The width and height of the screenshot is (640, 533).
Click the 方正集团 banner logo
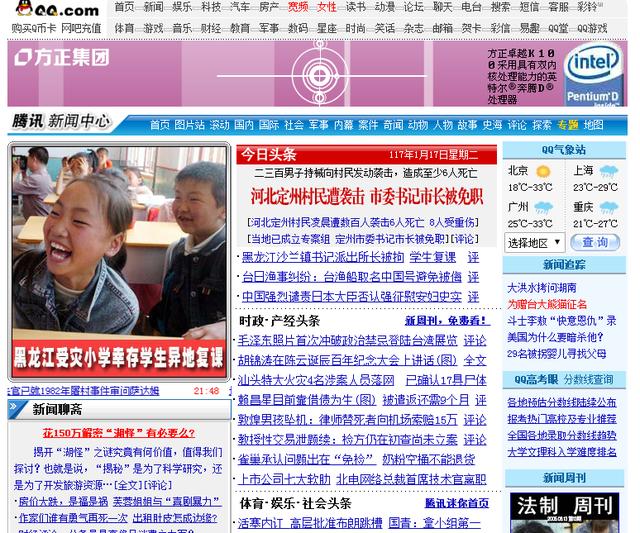pyautogui.click(x=62, y=57)
